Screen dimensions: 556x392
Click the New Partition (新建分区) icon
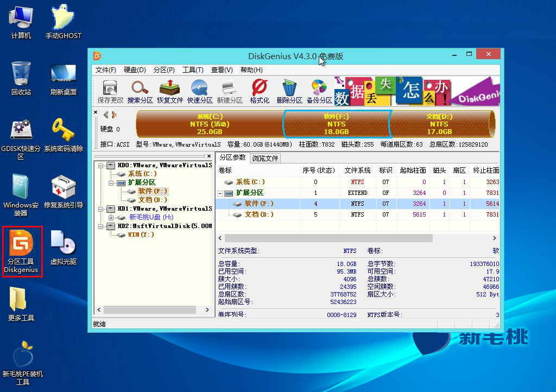tap(230, 92)
